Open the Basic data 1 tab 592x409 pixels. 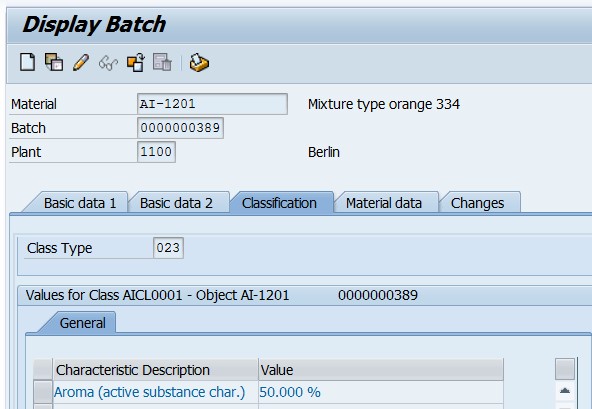80,203
